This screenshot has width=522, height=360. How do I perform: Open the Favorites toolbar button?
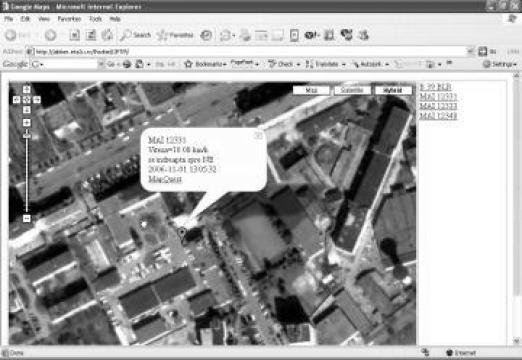[x=175, y=35]
